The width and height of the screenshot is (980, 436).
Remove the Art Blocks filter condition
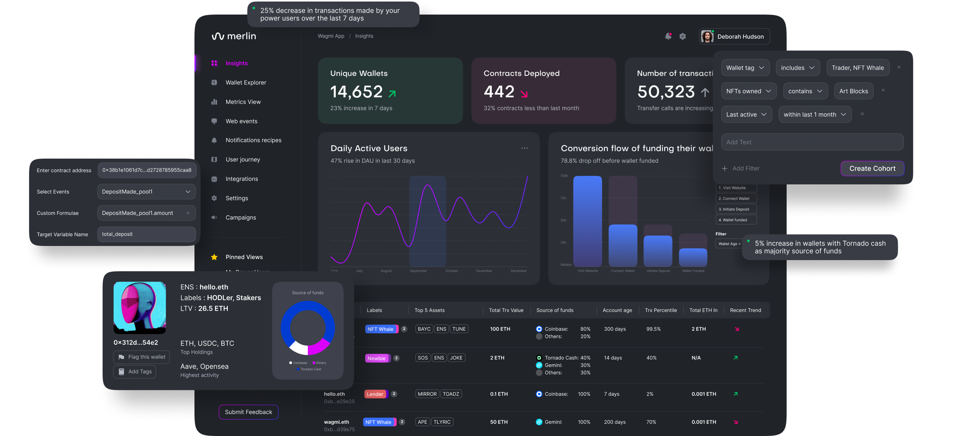coord(883,90)
